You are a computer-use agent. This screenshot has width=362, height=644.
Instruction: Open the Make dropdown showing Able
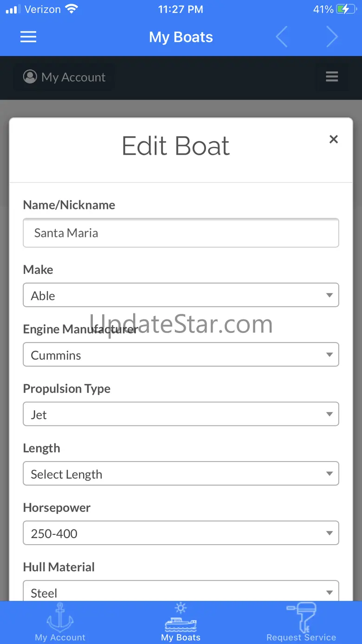(181, 295)
